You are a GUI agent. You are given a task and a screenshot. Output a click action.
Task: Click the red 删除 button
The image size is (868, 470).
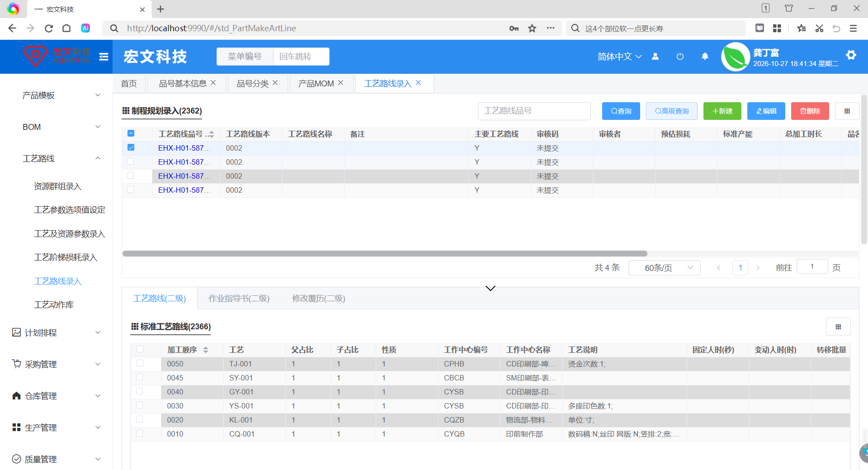tap(810, 111)
